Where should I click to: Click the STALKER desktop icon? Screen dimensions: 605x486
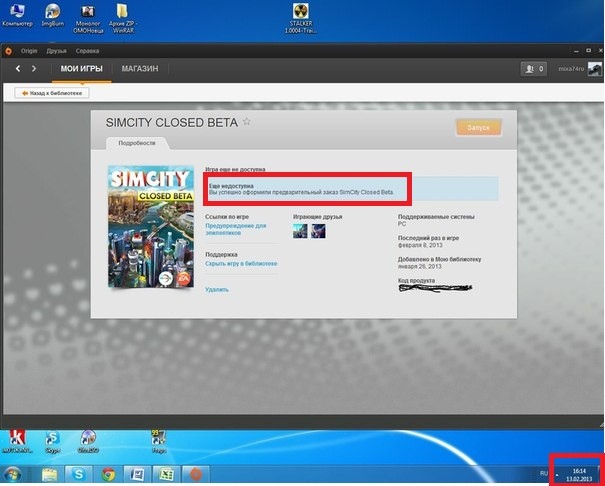[x=301, y=19]
